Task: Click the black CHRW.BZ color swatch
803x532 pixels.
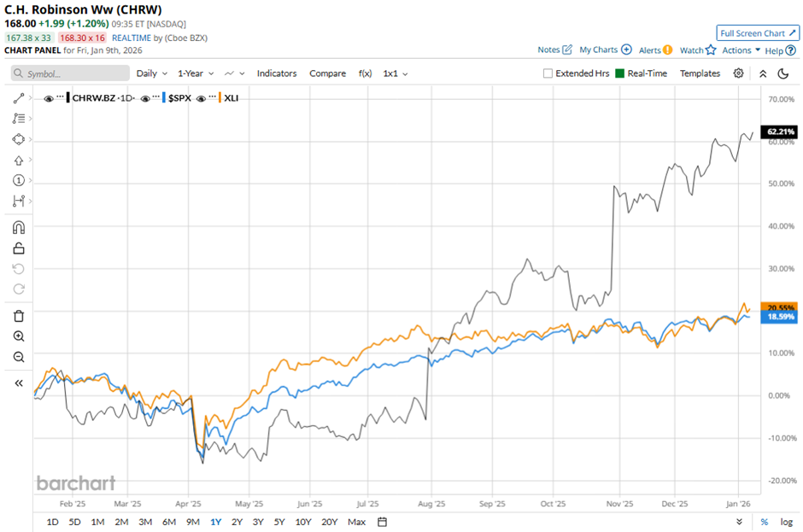Action: click(x=68, y=98)
